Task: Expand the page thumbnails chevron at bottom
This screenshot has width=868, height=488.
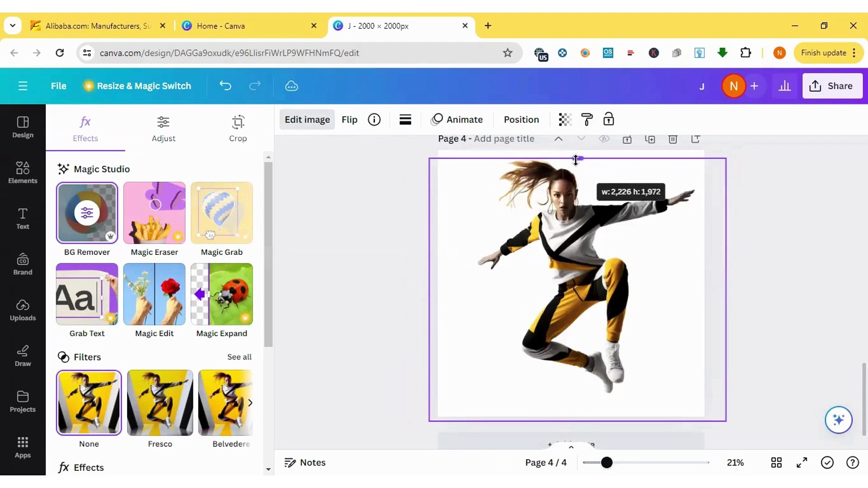Action: [571, 447]
